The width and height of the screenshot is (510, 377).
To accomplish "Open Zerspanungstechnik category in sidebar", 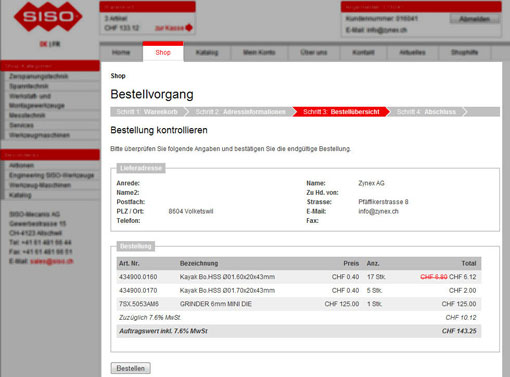I will tap(39, 76).
